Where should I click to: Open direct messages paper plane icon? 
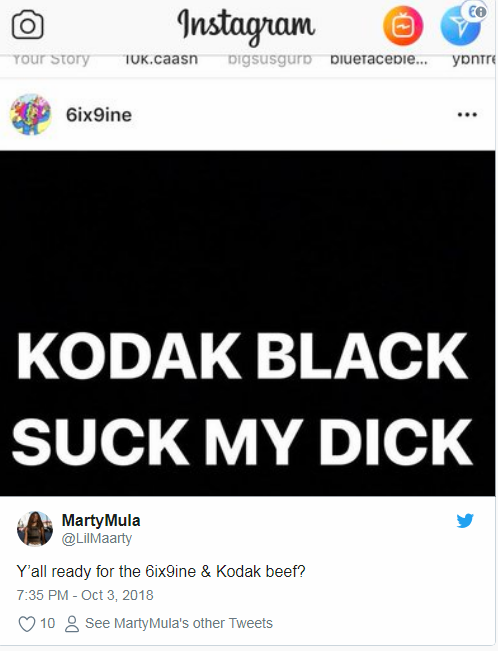pos(461,25)
